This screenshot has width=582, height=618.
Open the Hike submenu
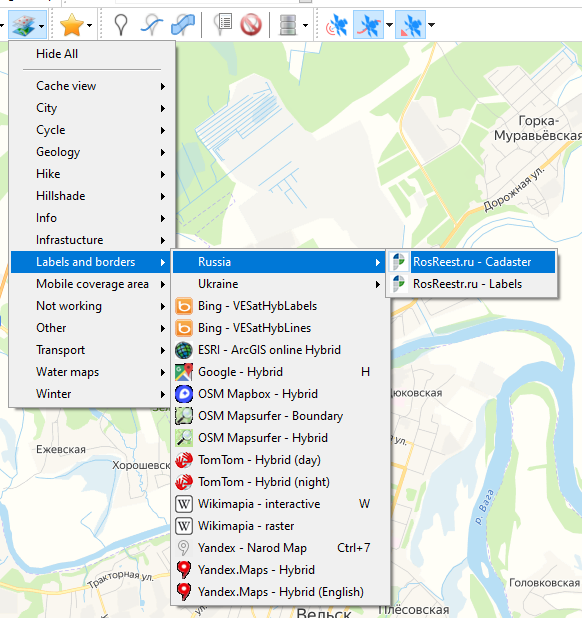point(92,174)
